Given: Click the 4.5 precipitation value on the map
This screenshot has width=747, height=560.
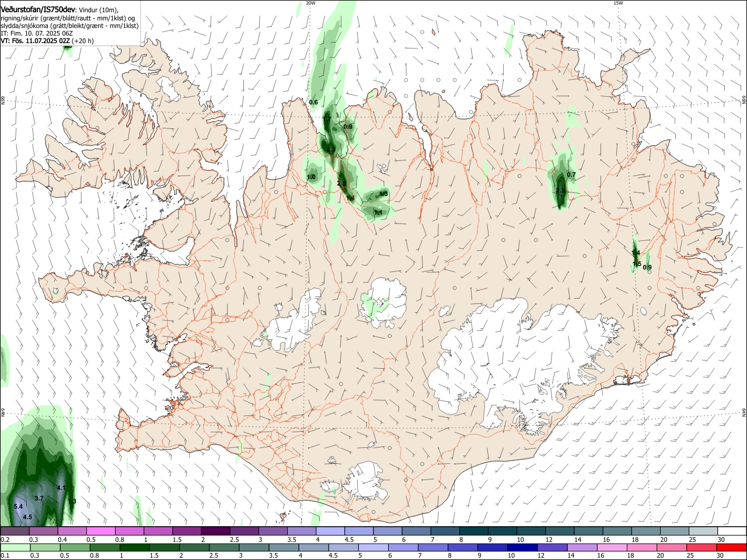Looking at the screenshot, I should (x=27, y=517).
